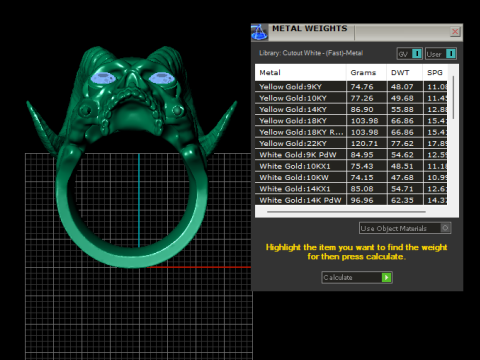The width and height of the screenshot is (480, 360).
Task: Select the White Gold:10KX1 row
Action: (351, 166)
